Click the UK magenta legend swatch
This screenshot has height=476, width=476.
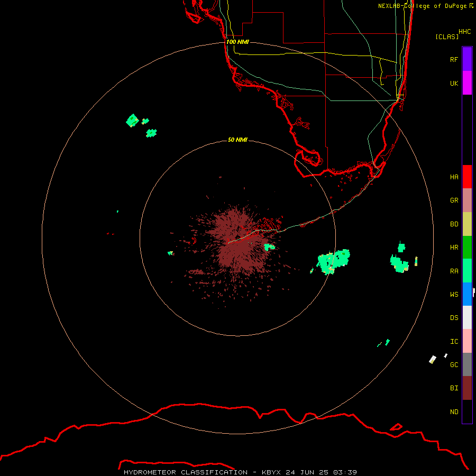pyautogui.click(x=467, y=83)
